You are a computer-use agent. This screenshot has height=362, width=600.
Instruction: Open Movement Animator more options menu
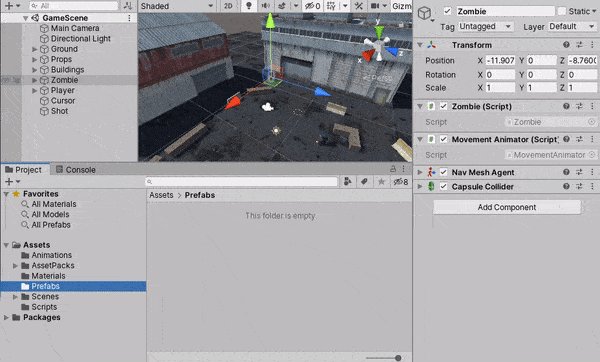[x=592, y=139]
